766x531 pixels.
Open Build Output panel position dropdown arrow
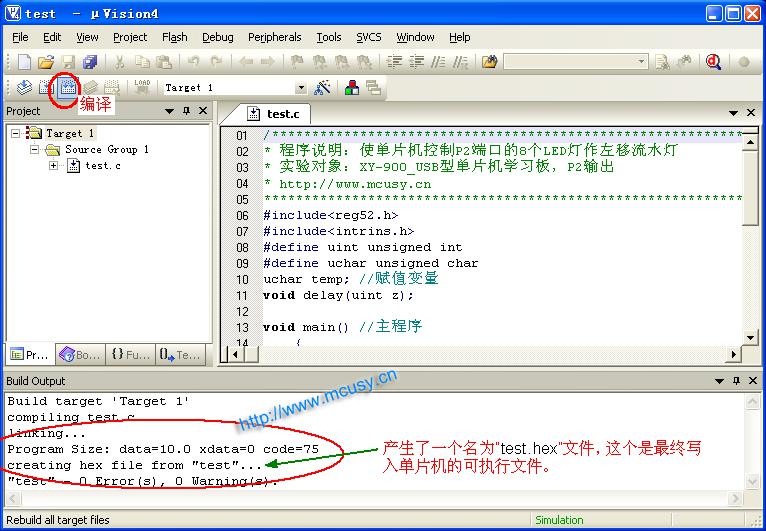click(719, 381)
